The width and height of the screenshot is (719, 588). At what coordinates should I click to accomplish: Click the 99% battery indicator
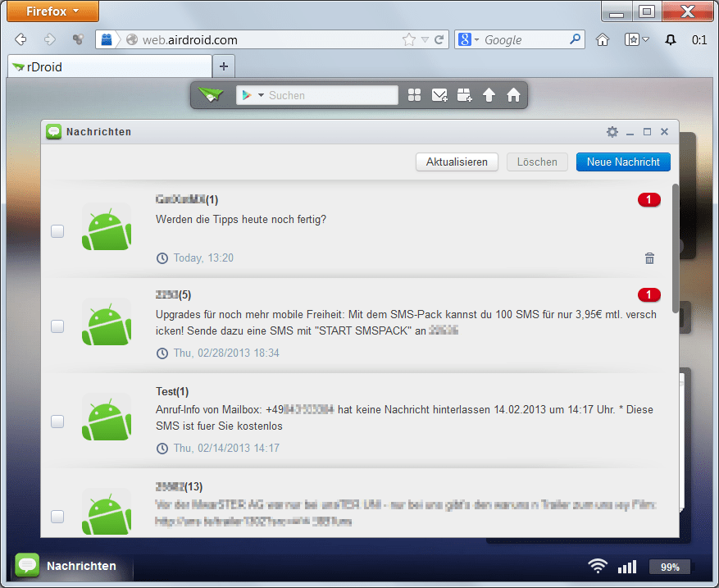(x=670, y=567)
